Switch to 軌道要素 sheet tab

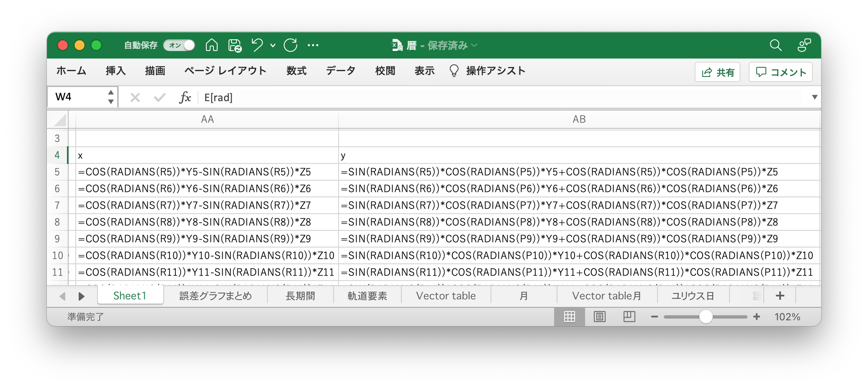(367, 296)
